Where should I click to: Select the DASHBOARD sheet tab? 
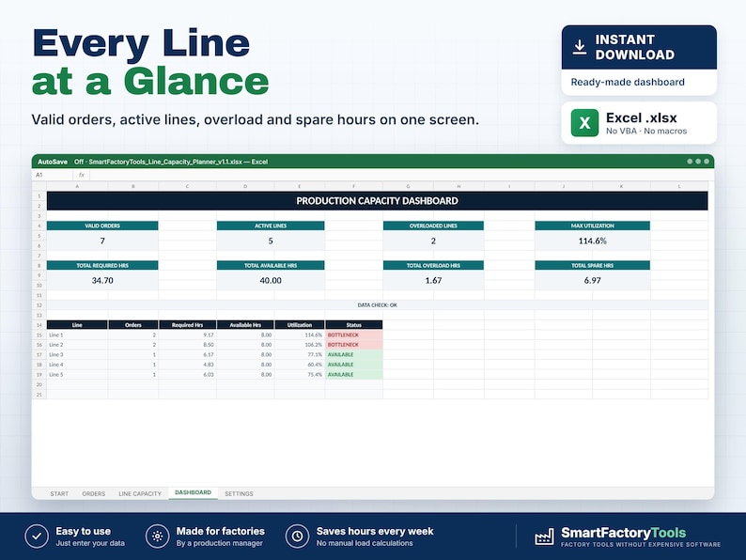[194, 492]
